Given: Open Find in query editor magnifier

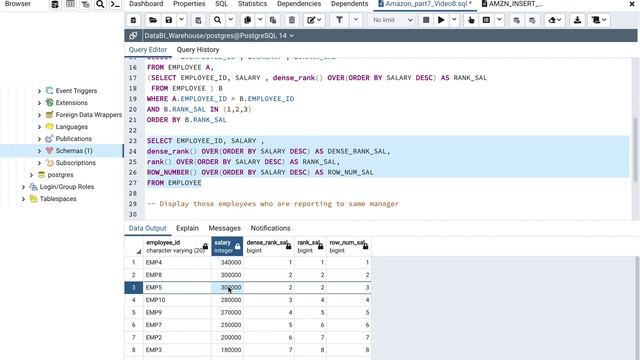Looking at the screenshot, I should pyautogui.click(x=218, y=20).
